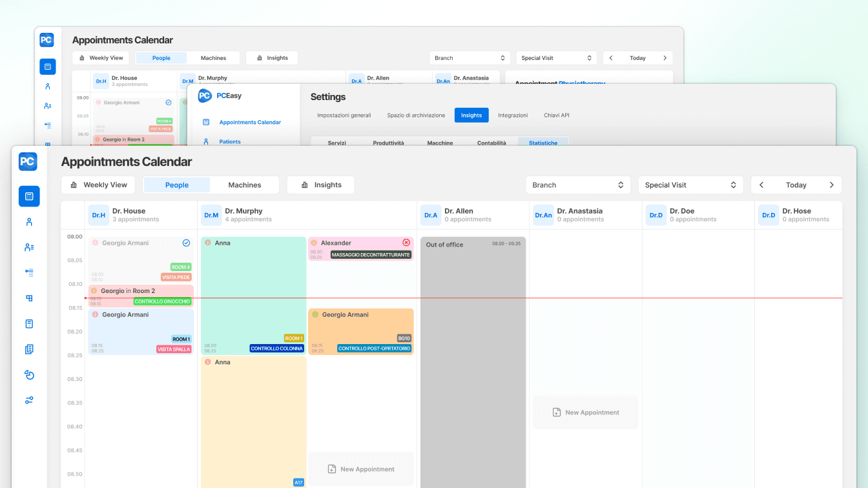Select the Appointments Calendar icon in the sidebar
The image size is (868, 488).
[x=29, y=196]
